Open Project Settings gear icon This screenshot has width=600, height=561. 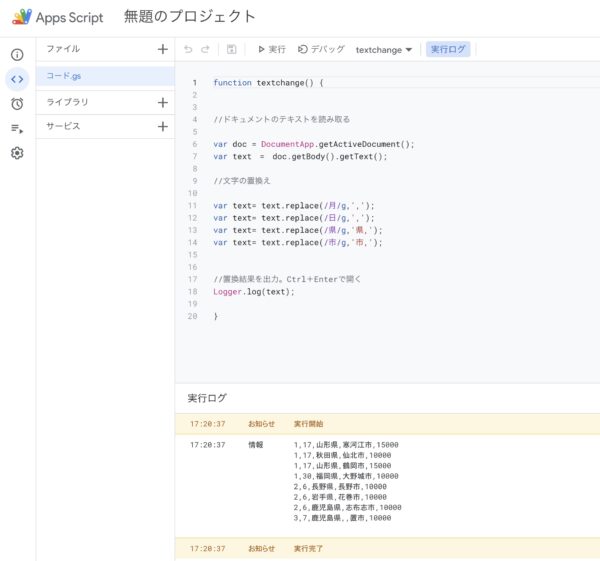pyautogui.click(x=17, y=153)
